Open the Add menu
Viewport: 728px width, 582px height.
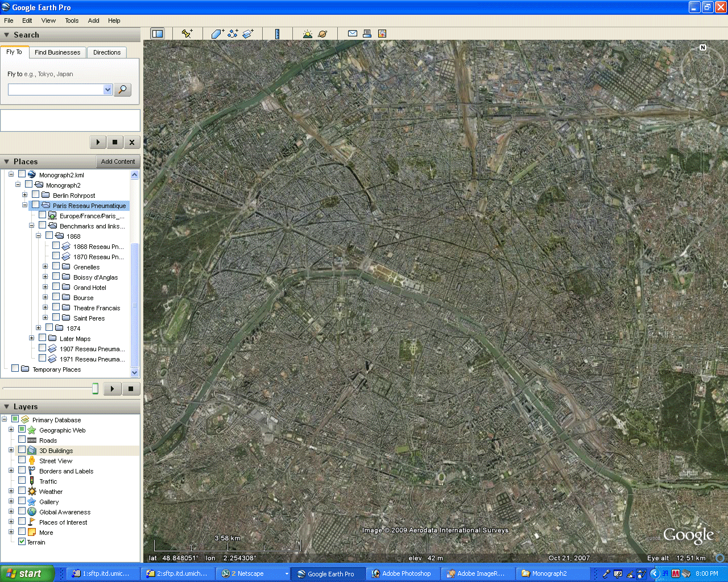coord(93,20)
